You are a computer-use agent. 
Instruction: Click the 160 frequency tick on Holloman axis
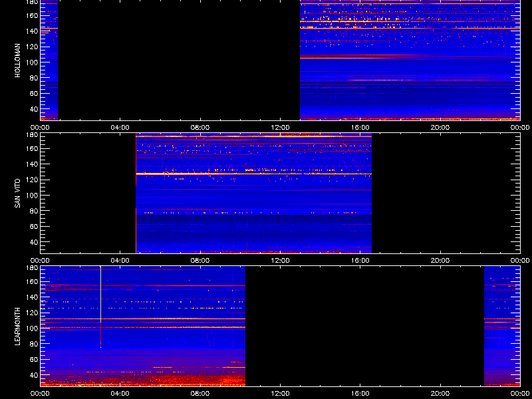[x=32, y=15]
